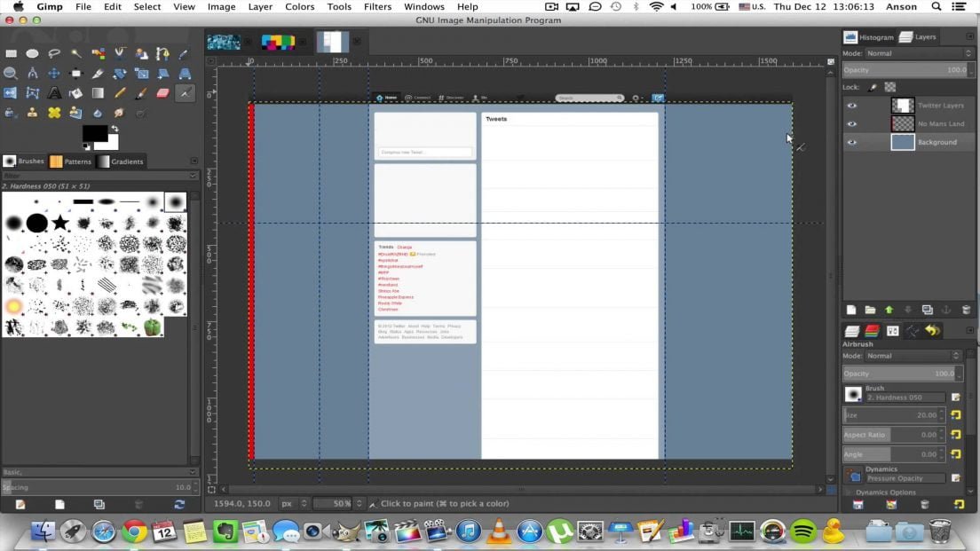Select the Heal tool
The image size is (980, 551).
(54, 113)
